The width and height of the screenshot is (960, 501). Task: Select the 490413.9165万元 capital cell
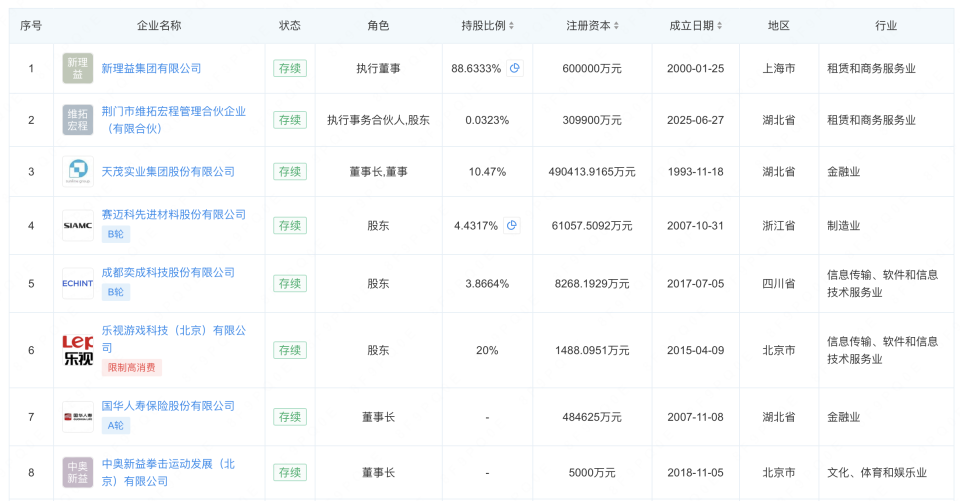click(592, 171)
